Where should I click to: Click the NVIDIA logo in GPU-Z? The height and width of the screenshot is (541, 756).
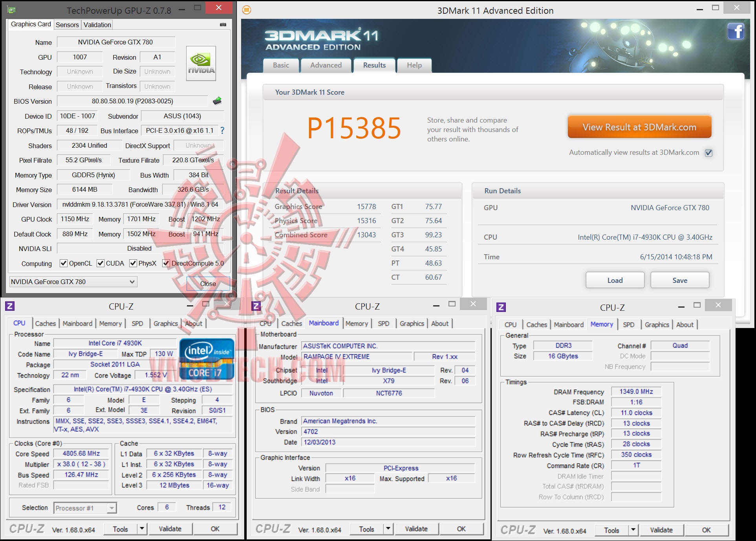(201, 64)
